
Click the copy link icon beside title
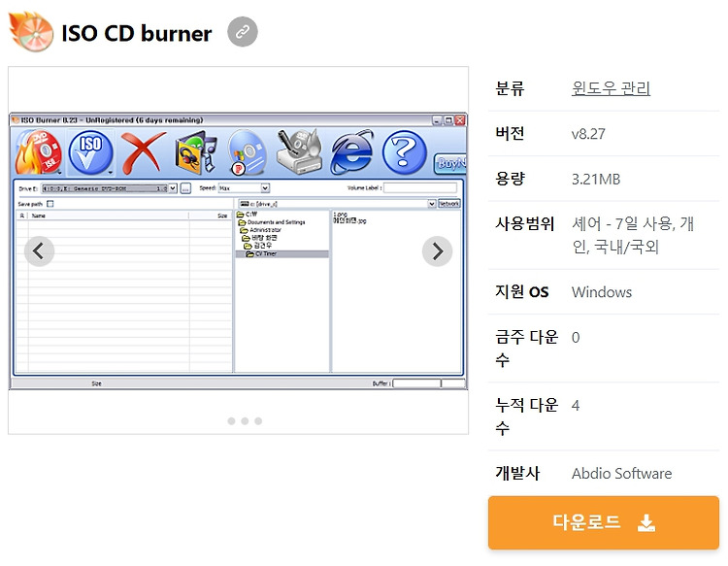click(x=243, y=32)
